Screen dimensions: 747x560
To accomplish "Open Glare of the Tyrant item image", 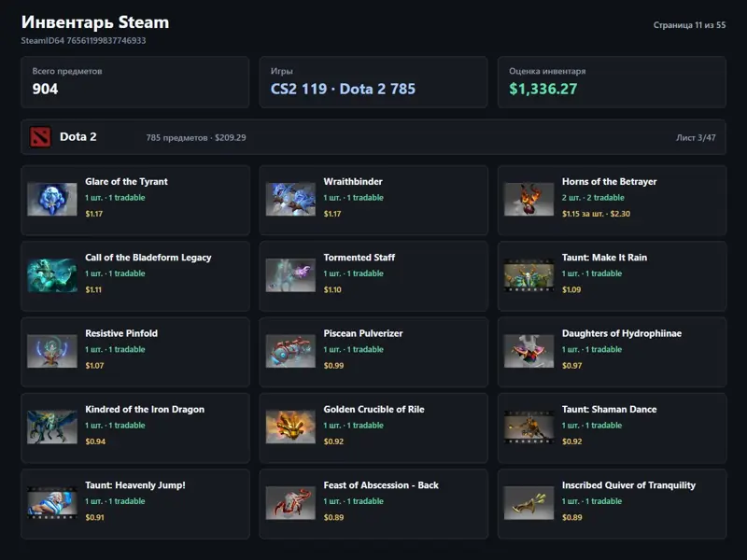I will [52, 200].
